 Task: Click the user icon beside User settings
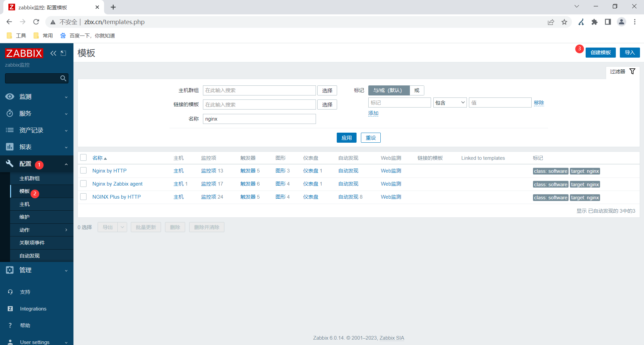point(10,342)
